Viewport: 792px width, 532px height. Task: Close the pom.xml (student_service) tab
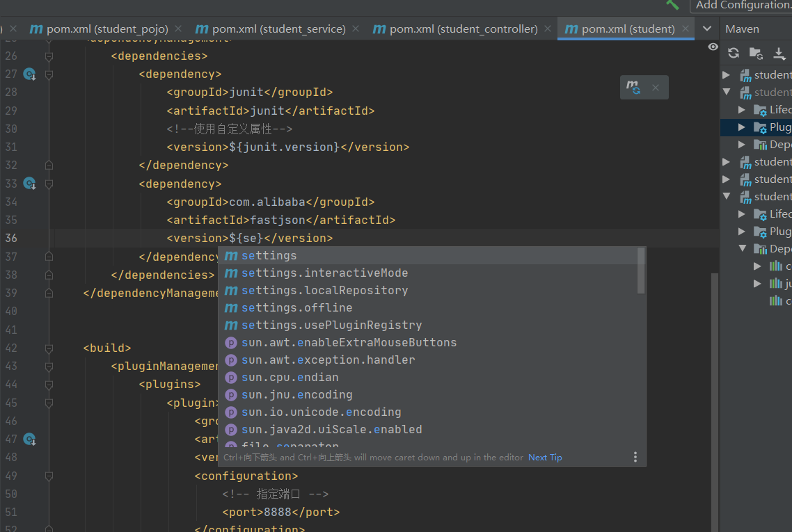[x=356, y=29]
